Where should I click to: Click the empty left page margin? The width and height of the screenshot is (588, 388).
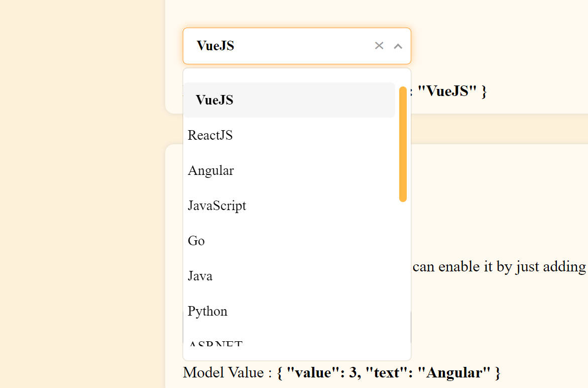point(80,201)
